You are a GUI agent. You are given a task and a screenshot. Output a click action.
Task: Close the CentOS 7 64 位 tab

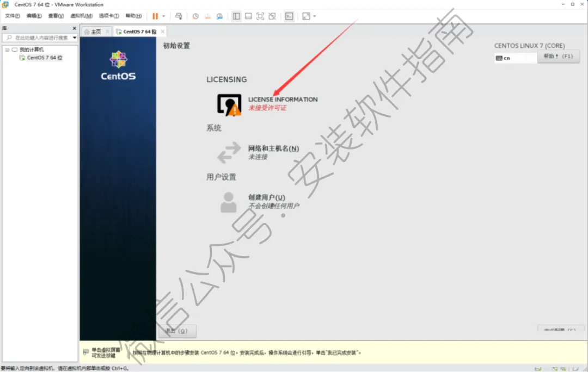tap(162, 32)
